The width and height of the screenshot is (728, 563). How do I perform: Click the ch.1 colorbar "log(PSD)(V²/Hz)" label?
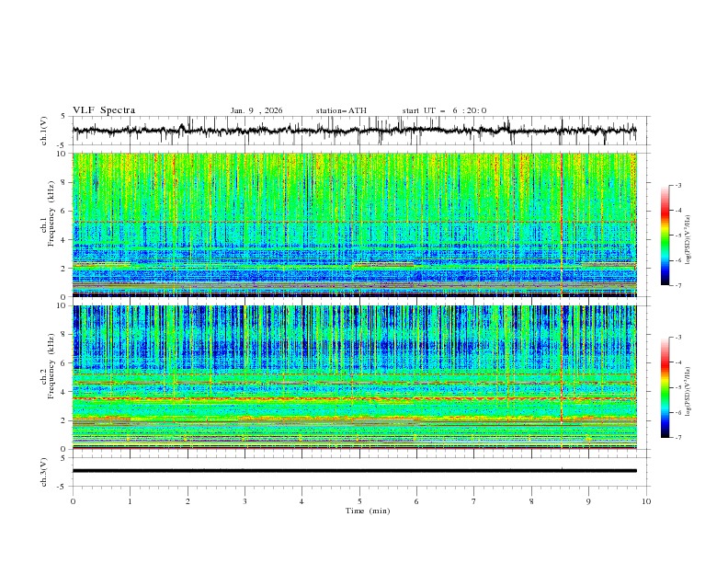[688, 240]
